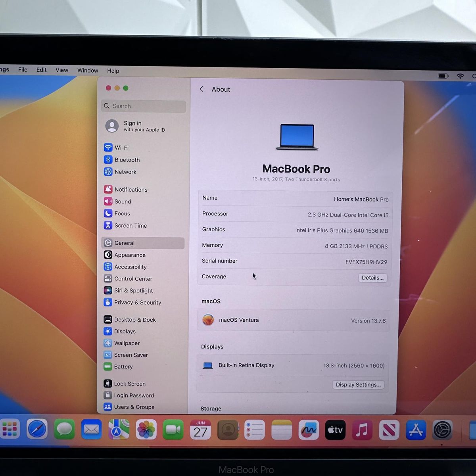Open Display Settings button
The image size is (476, 476).
coord(358,385)
